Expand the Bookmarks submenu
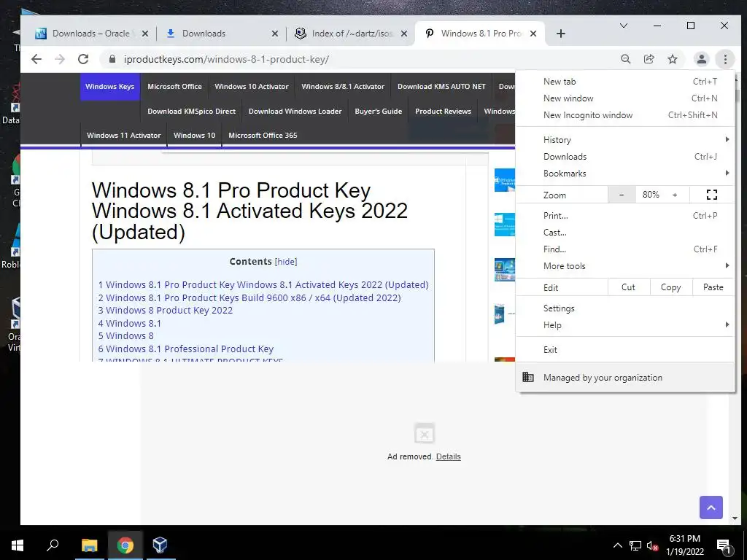 [x=625, y=174]
